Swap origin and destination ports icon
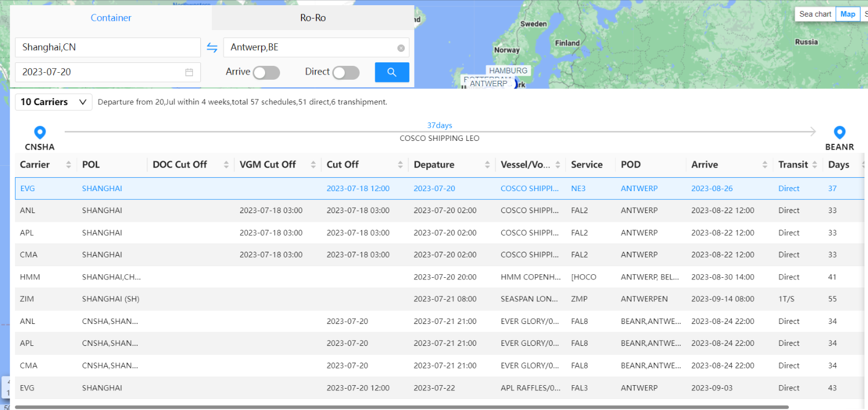 click(x=212, y=47)
